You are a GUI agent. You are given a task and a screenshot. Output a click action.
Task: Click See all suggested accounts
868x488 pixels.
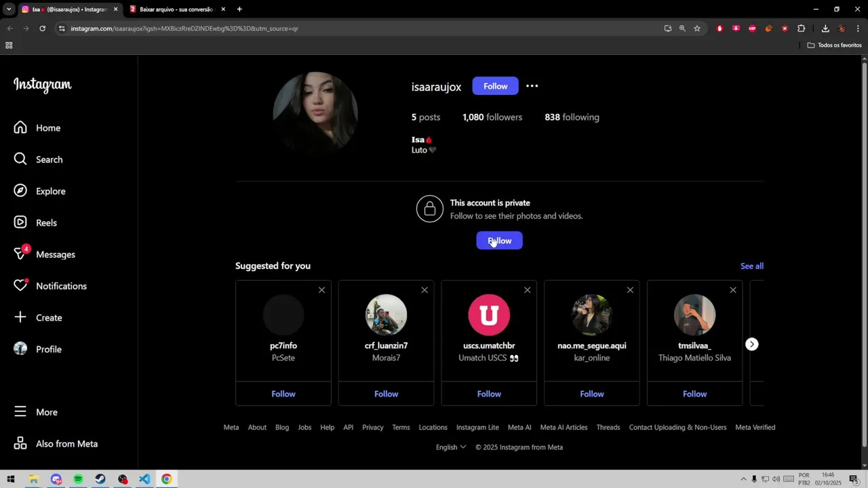(751, 266)
